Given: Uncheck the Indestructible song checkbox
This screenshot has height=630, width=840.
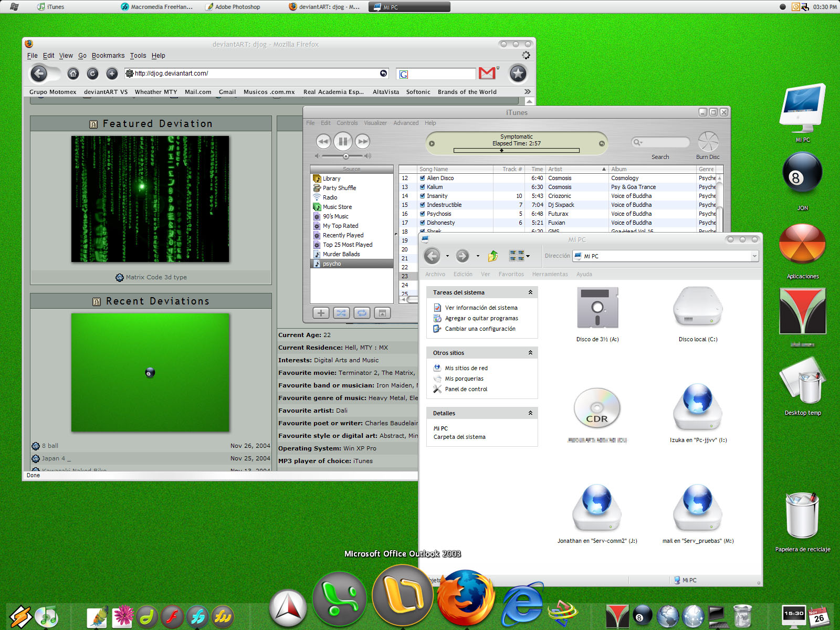Looking at the screenshot, I should click(x=422, y=205).
